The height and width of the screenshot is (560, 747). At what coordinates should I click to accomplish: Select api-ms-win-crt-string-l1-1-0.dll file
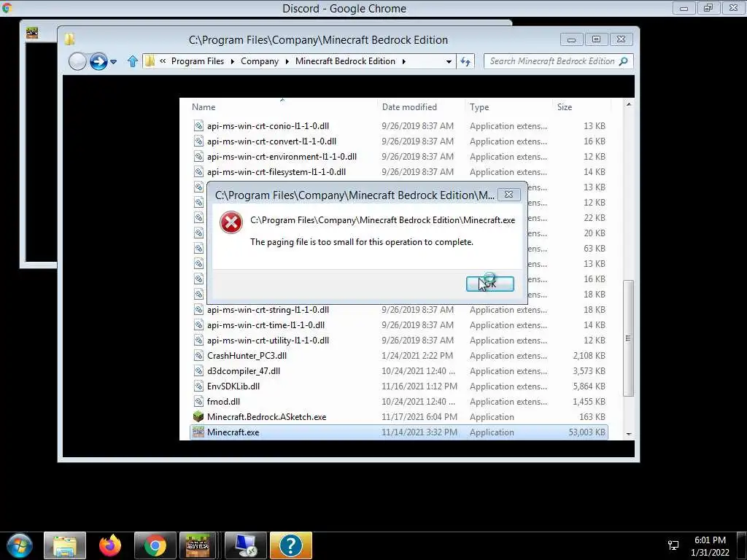268,310
